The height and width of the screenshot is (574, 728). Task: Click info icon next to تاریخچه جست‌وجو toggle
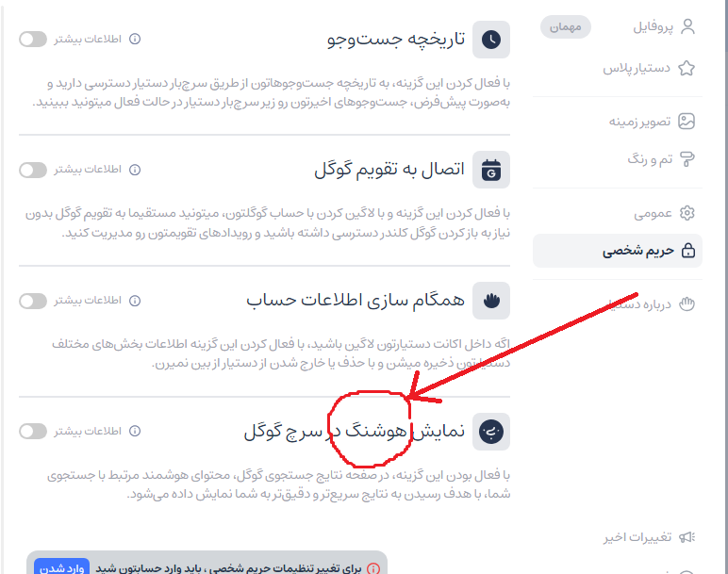click(135, 39)
